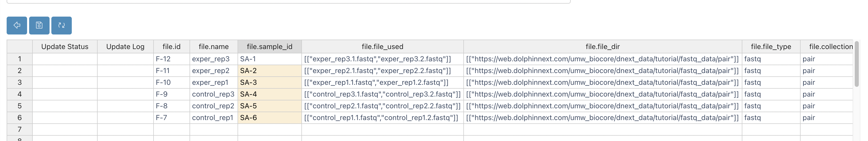
Task: Click the SA-1 sample id cell
Action: (269, 59)
